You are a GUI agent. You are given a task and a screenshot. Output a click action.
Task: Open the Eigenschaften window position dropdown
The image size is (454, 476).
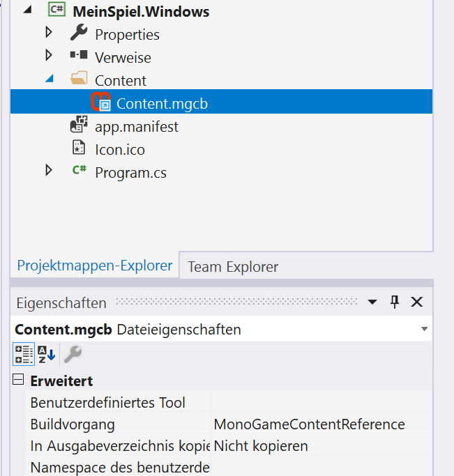point(372,302)
